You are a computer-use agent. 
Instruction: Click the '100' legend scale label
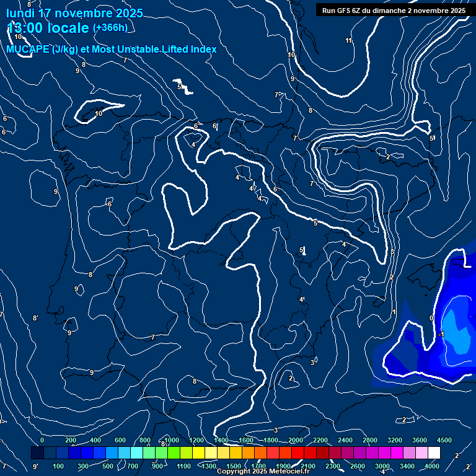click(58, 466)
